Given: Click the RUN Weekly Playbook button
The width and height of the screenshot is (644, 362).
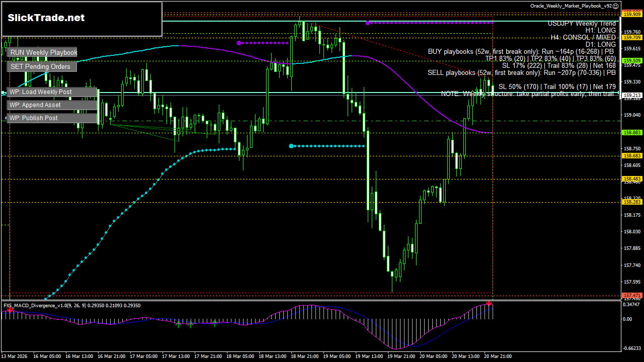Looking at the screenshot, I should (42, 52).
